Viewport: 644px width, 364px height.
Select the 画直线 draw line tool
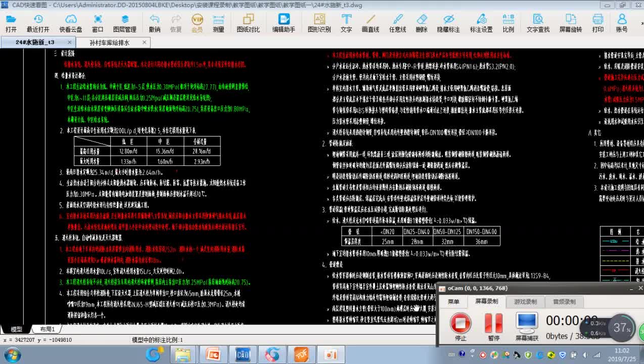pyautogui.click(x=371, y=23)
